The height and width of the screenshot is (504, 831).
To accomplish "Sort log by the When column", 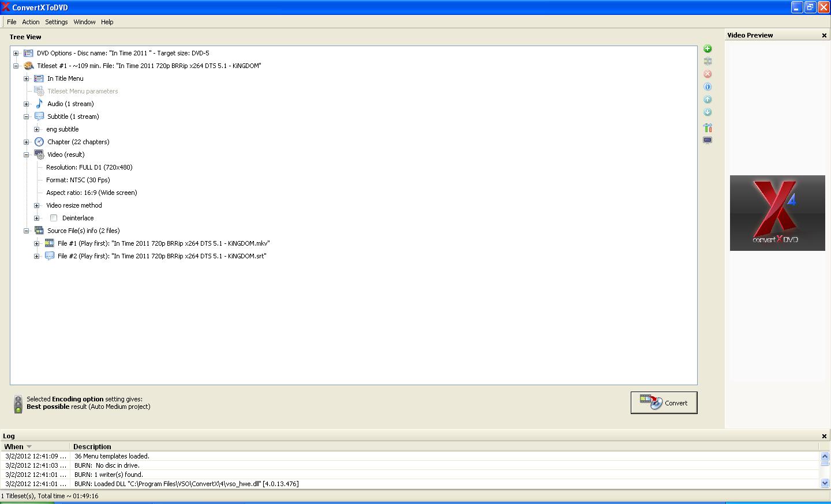I will (x=35, y=446).
